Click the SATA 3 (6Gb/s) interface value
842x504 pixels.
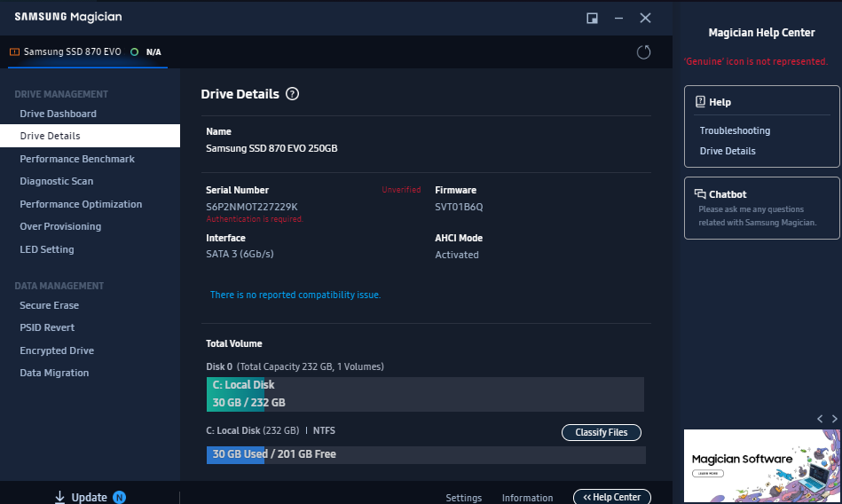[x=240, y=254]
